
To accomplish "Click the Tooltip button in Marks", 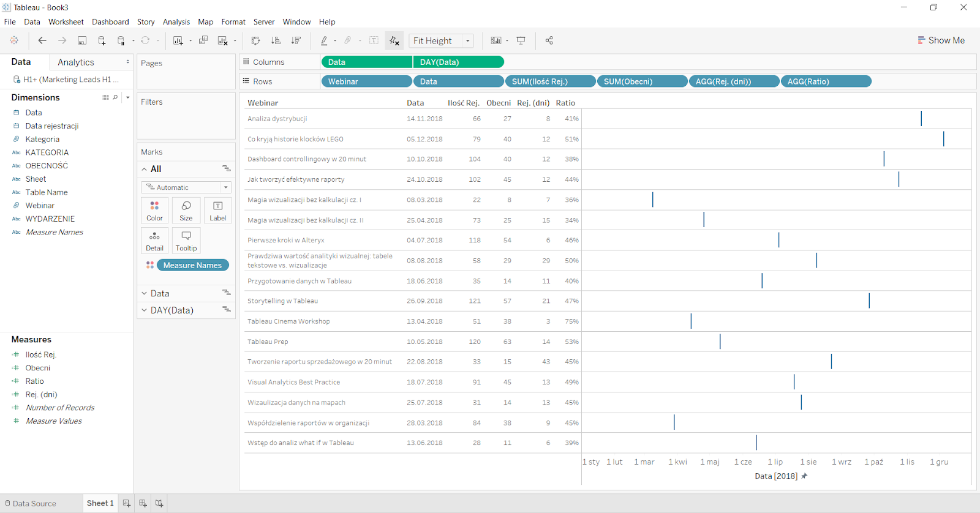I will pos(186,240).
